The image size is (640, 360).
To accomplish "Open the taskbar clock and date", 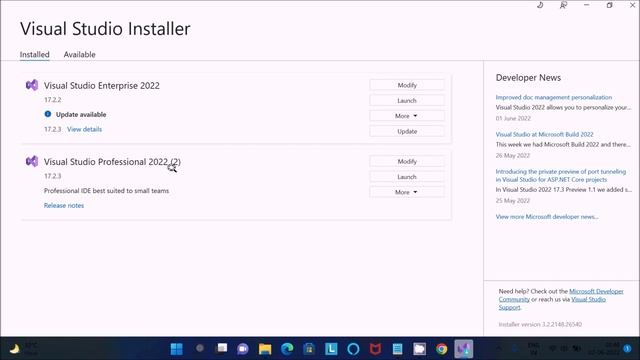I will coord(603,349).
